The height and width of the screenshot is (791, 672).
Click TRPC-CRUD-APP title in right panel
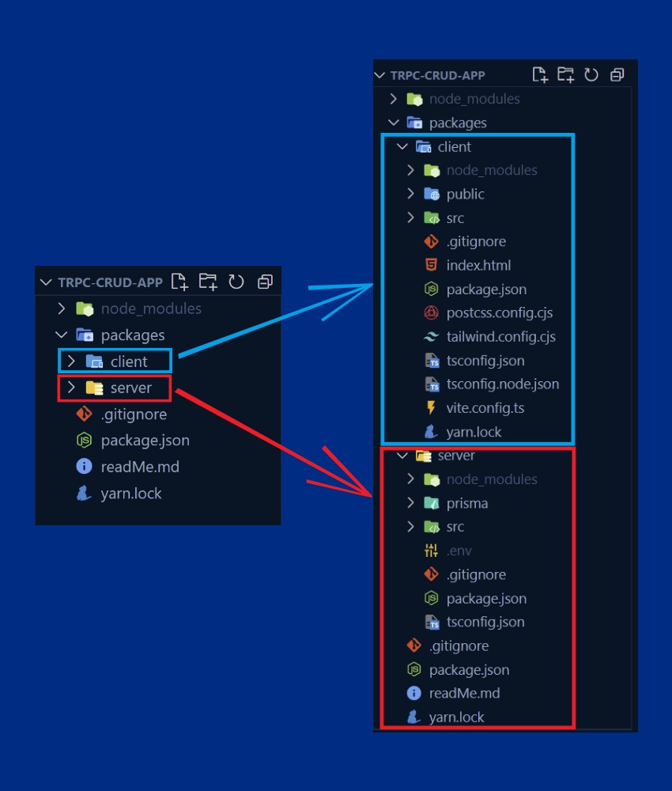click(437, 75)
